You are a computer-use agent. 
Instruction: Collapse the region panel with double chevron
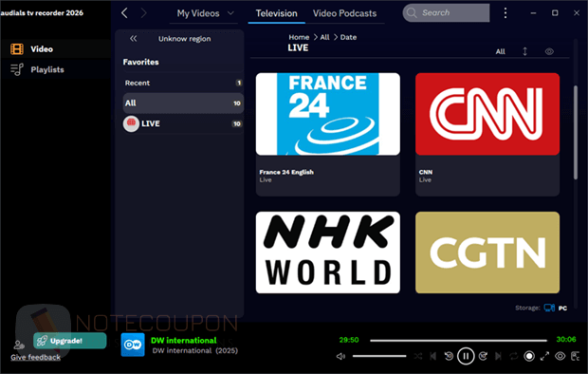pyautogui.click(x=133, y=39)
